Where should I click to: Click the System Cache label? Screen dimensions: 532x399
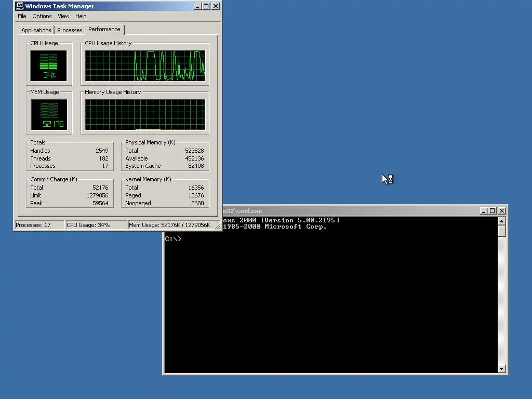coord(143,166)
